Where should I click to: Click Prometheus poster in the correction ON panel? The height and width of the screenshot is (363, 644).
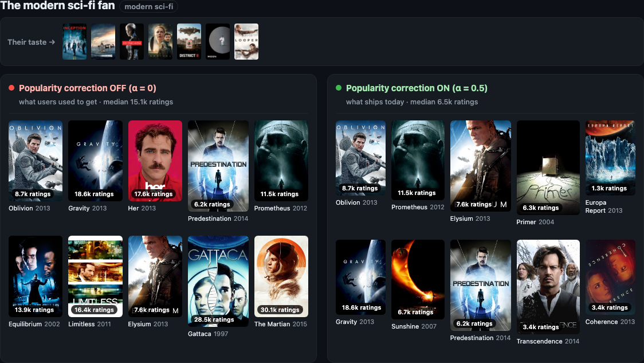418,161
